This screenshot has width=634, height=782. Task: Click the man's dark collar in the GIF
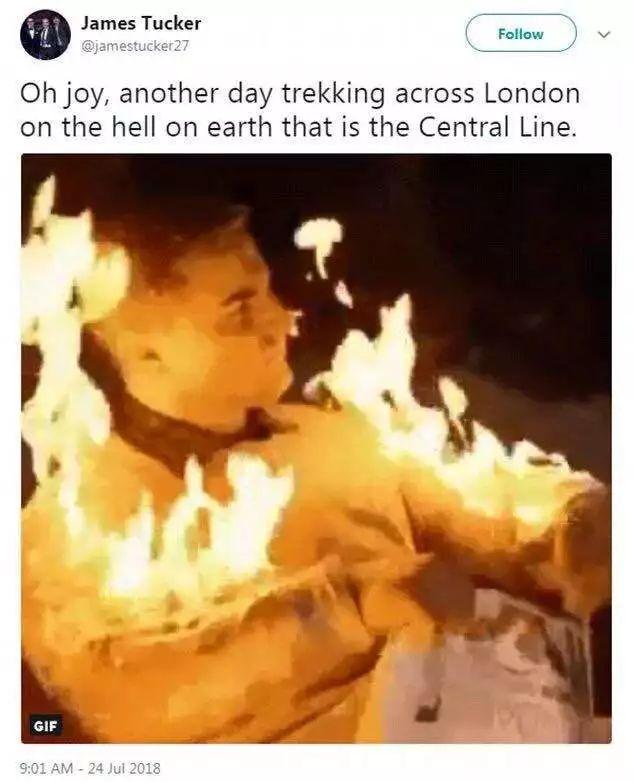click(185, 419)
